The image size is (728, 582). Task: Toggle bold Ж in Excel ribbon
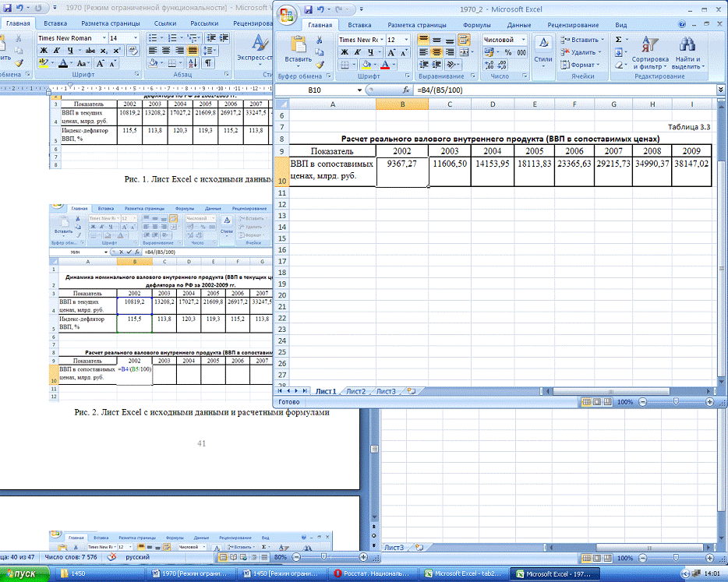tap(344, 52)
